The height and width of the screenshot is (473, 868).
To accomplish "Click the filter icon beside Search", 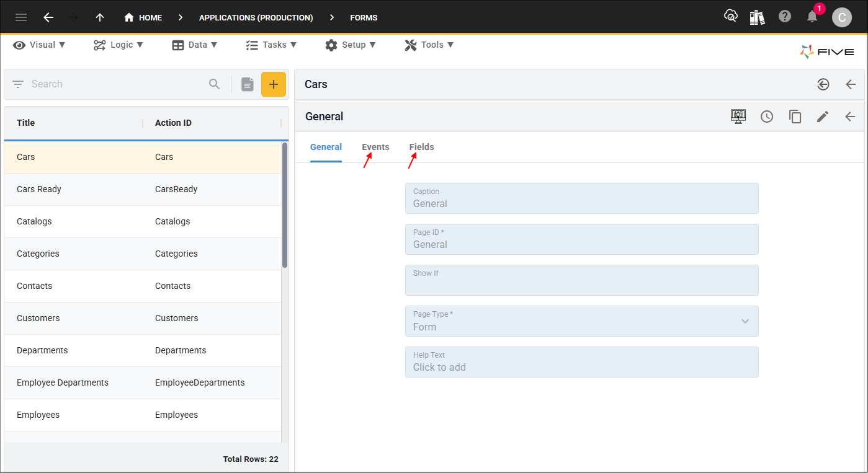I will click(x=18, y=84).
